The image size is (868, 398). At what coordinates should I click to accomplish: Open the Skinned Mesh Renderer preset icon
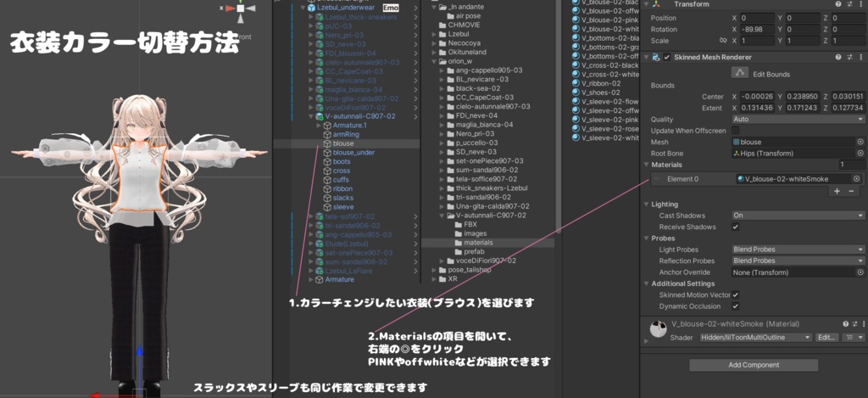point(849,58)
